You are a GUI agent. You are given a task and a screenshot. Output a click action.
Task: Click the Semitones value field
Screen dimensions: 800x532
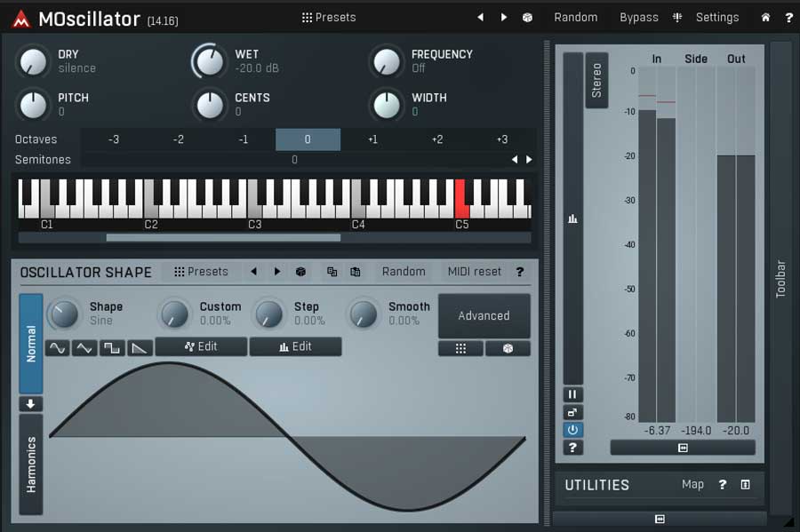point(294,160)
